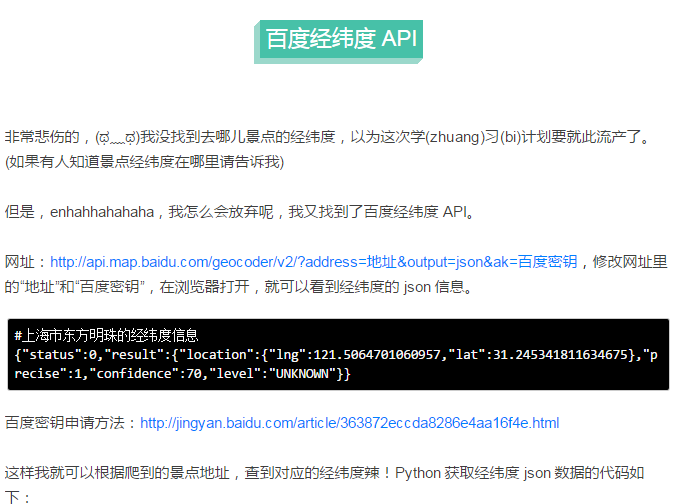Click the JSON line starting 'recise":1,"confidence":70'
The image size is (680, 504).
click(182, 373)
